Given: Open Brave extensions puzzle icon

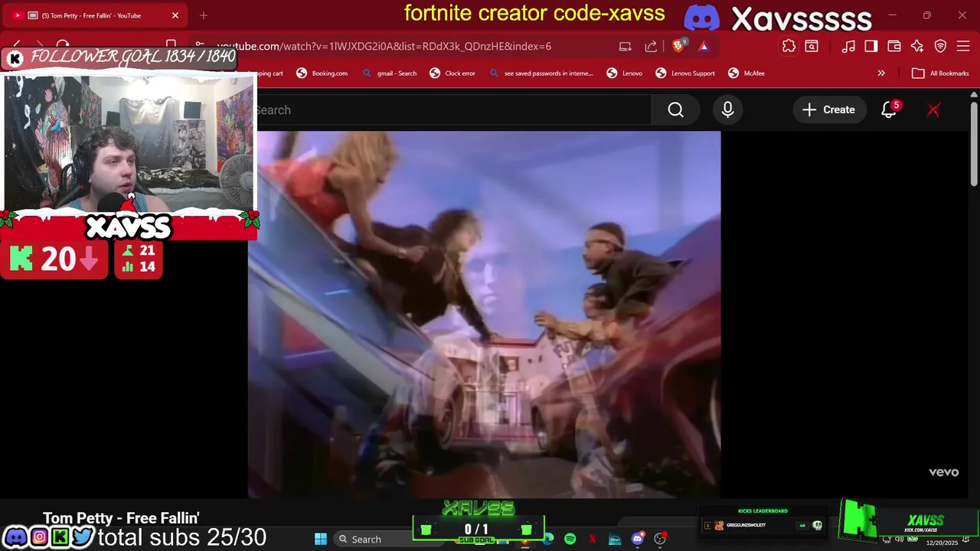Looking at the screenshot, I should click(789, 46).
